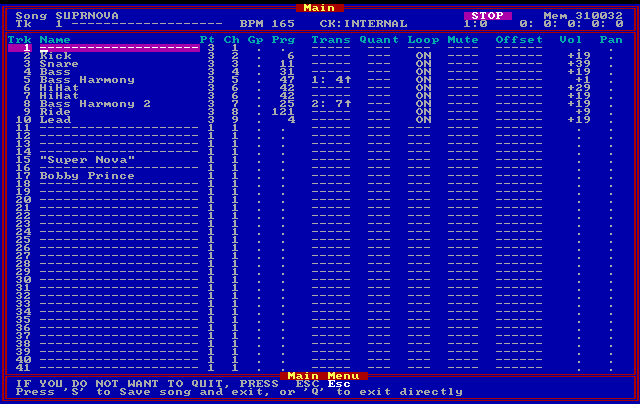The height and width of the screenshot is (404, 640).
Task: Click the Trans value of Bass Harmony
Action: click(x=331, y=80)
